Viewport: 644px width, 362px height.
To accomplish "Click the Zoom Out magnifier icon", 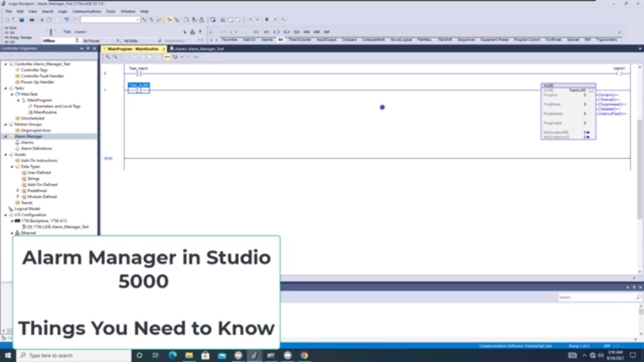I will coord(115,57).
